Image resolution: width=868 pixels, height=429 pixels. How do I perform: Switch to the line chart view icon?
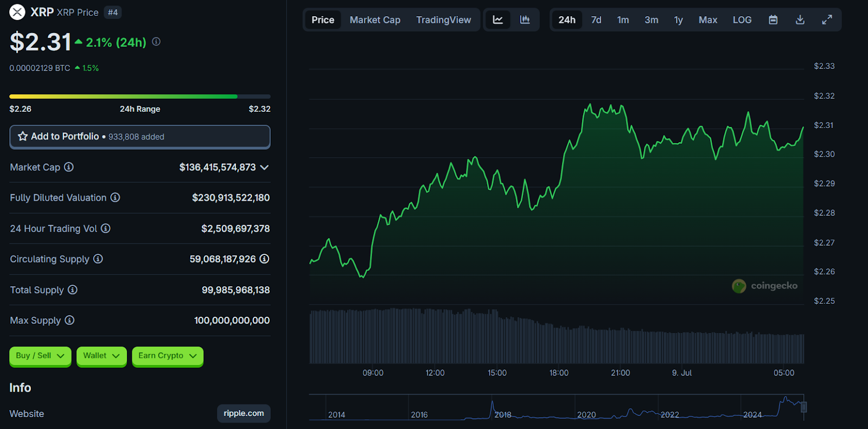click(497, 20)
